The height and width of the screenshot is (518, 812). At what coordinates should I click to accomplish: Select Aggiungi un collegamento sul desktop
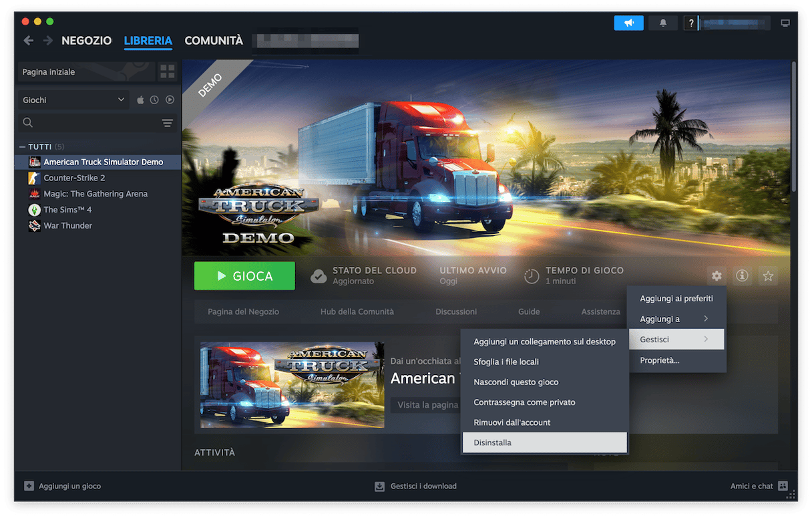[544, 342]
